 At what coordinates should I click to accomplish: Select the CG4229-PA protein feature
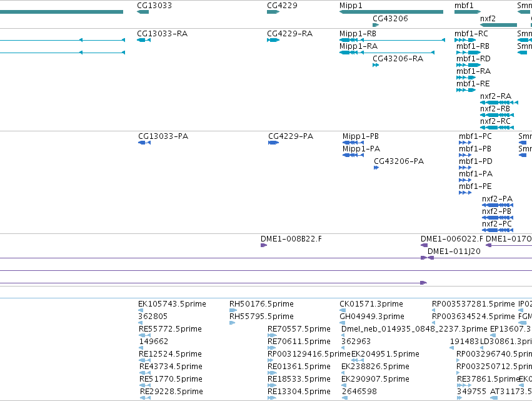273,143
